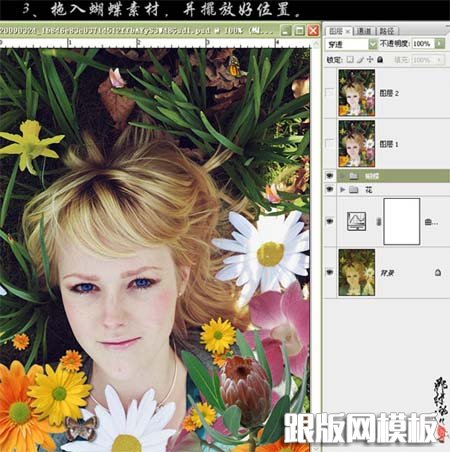Close the 图层 tab with its x
The width and height of the screenshot is (450, 452).
pyautogui.click(x=348, y=31)
